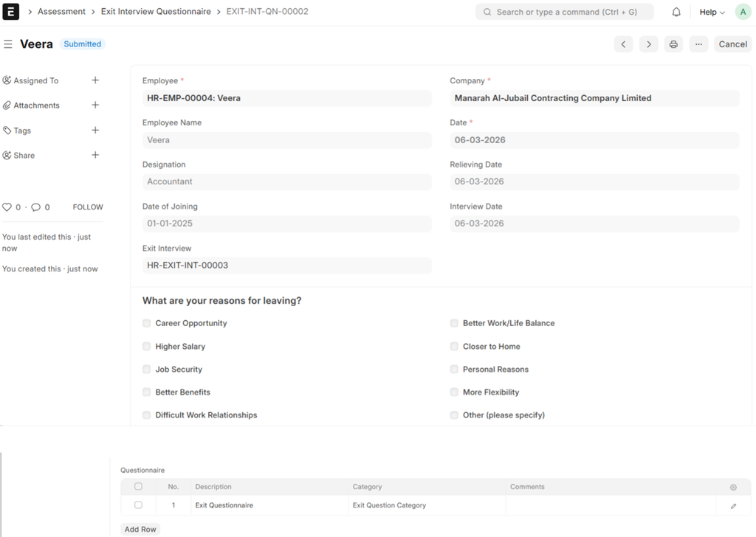
Task: Toggle the sidebar hamburger icon
Action: pyautogui.click(x=8, y=44)
